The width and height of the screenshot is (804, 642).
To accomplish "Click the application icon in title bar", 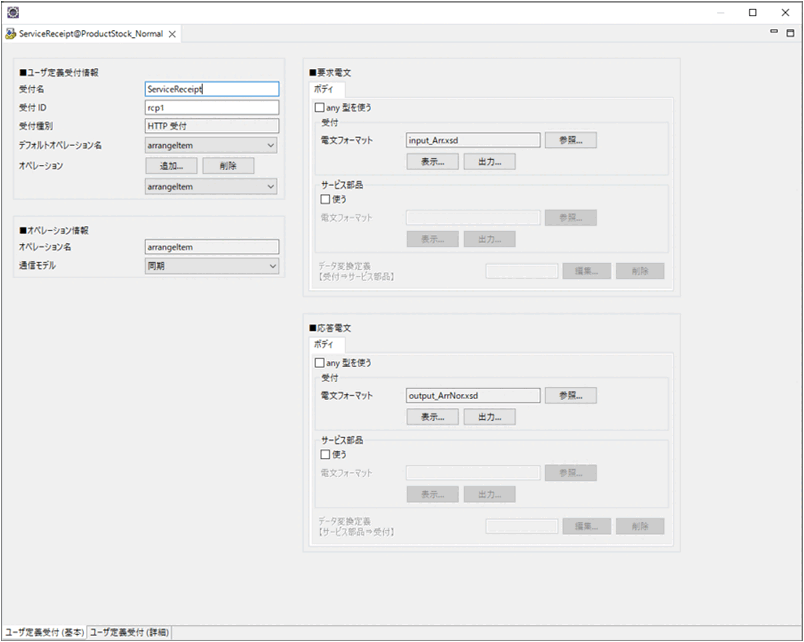I will point(13,13).
